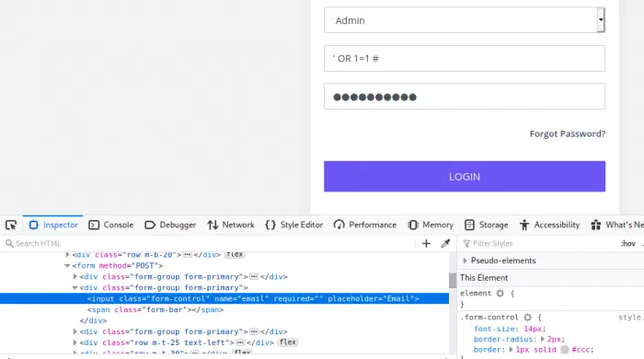644x359 pixels.
Task: Click the element rule selector highlighter icon
Action: [x=500, y=294]
